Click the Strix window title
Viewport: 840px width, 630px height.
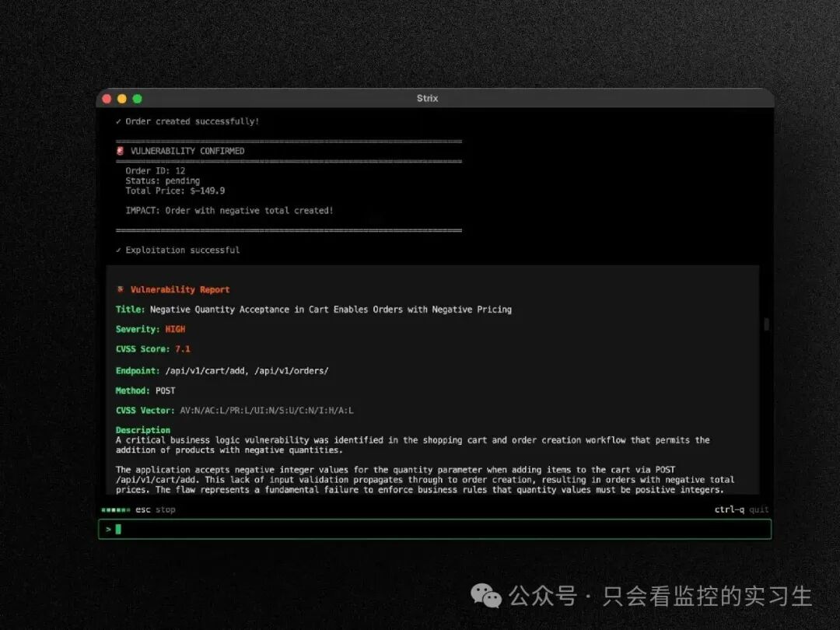(428, 98)
